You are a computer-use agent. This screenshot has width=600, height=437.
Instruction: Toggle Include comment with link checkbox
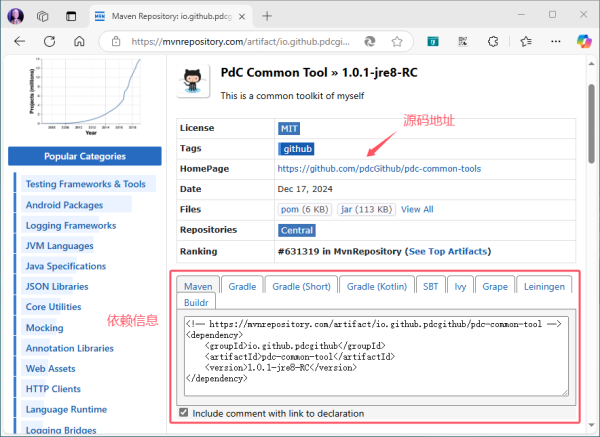(184, 413)
